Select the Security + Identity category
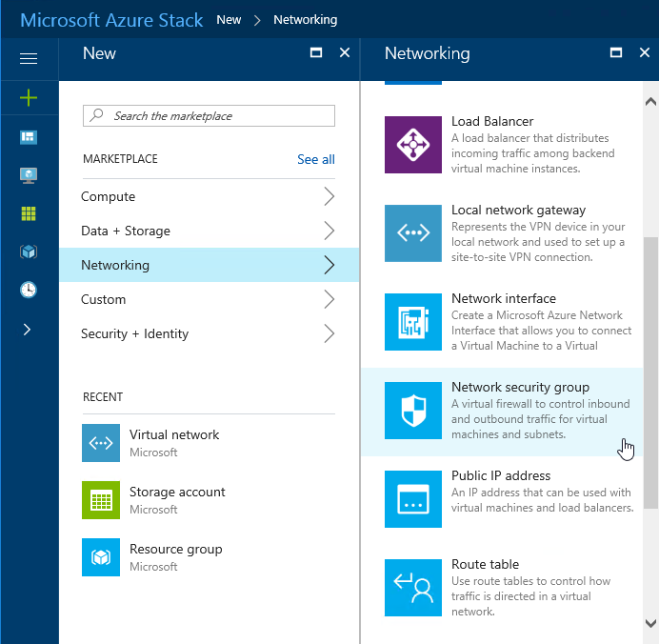659x644 pixels. pos(209,333)
